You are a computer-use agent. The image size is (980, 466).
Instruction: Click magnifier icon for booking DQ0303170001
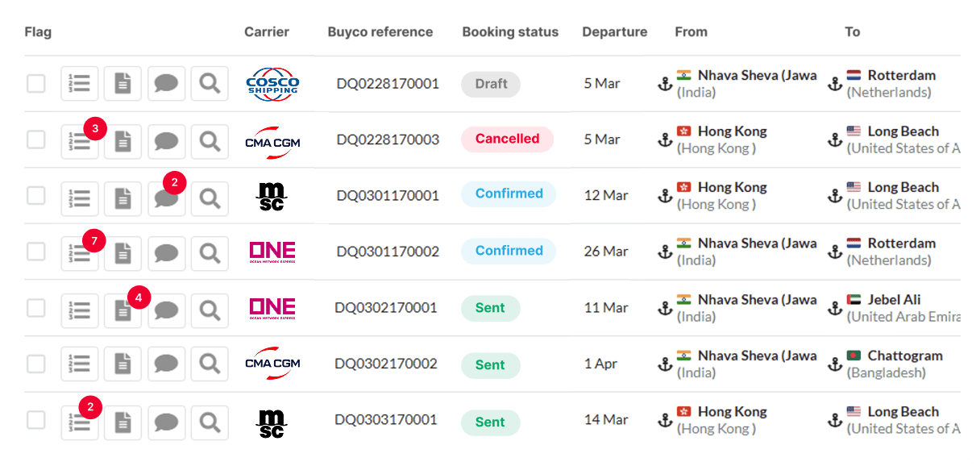pyautogui.click(x=210, y=422)
